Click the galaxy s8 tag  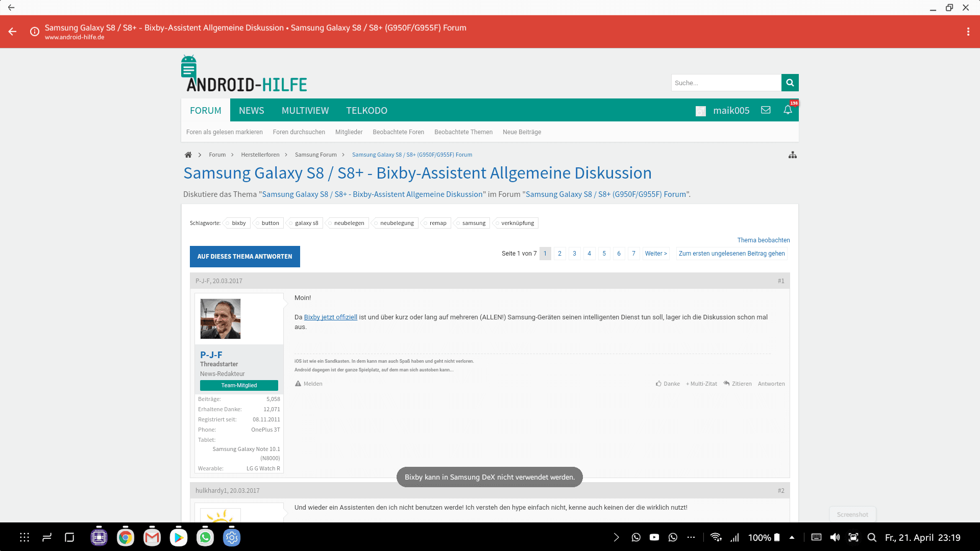click(x=306, y=223)
